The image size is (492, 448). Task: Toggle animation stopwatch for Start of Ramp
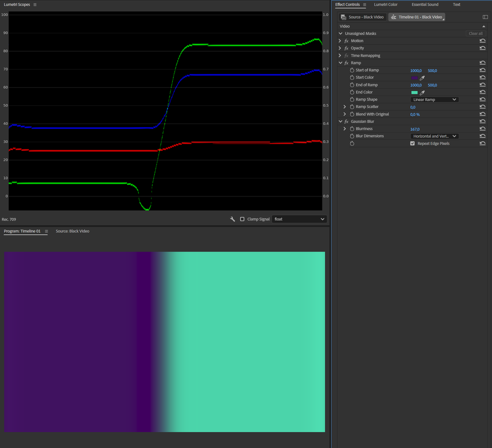pyautogui.click(x=352, y=70)
